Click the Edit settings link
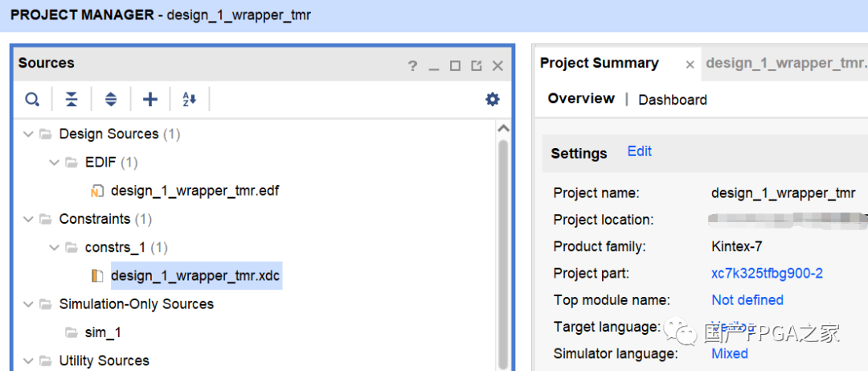The width and height of the screenshot is (868, 371). (639, 151)
